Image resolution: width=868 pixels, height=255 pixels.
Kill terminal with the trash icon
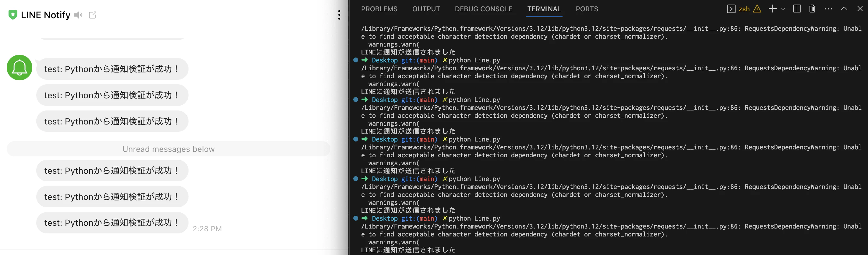812,9
